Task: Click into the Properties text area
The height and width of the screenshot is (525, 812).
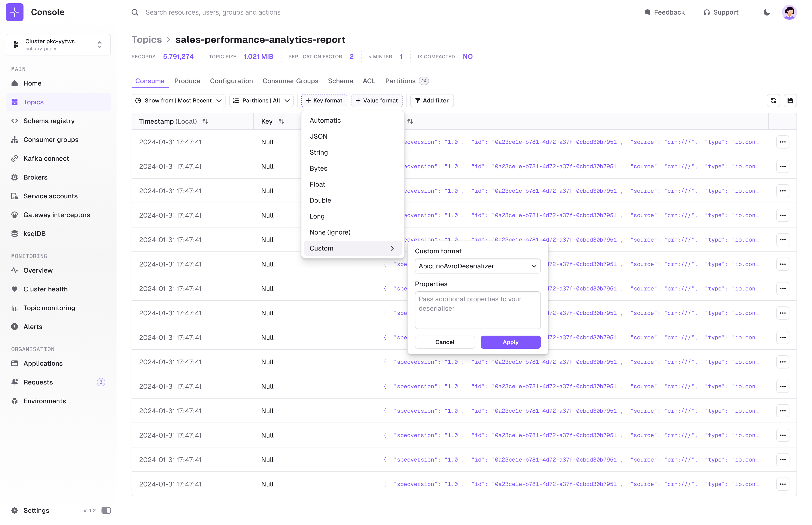Action: click(x=477, y=310)
